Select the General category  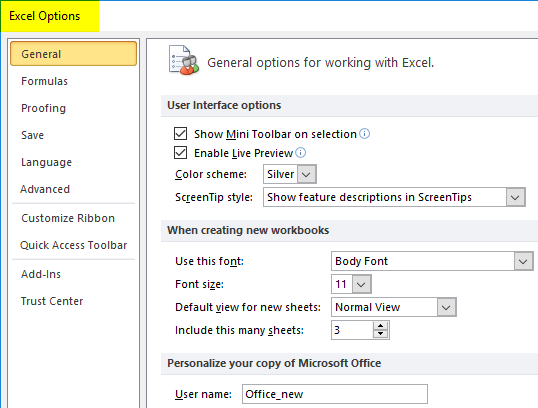pos(73,54)
